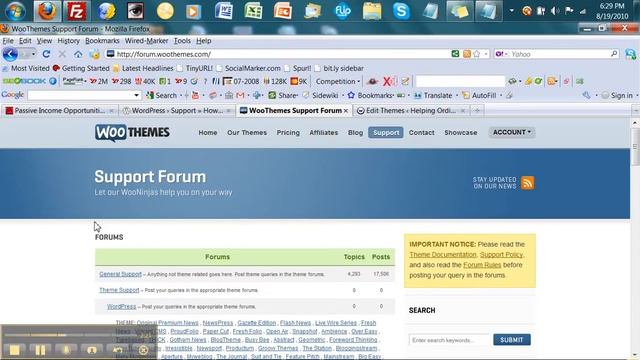This screenshot has height=360, width=640.
Task: Open Our Themes nav link
Action: coord(247,133)
